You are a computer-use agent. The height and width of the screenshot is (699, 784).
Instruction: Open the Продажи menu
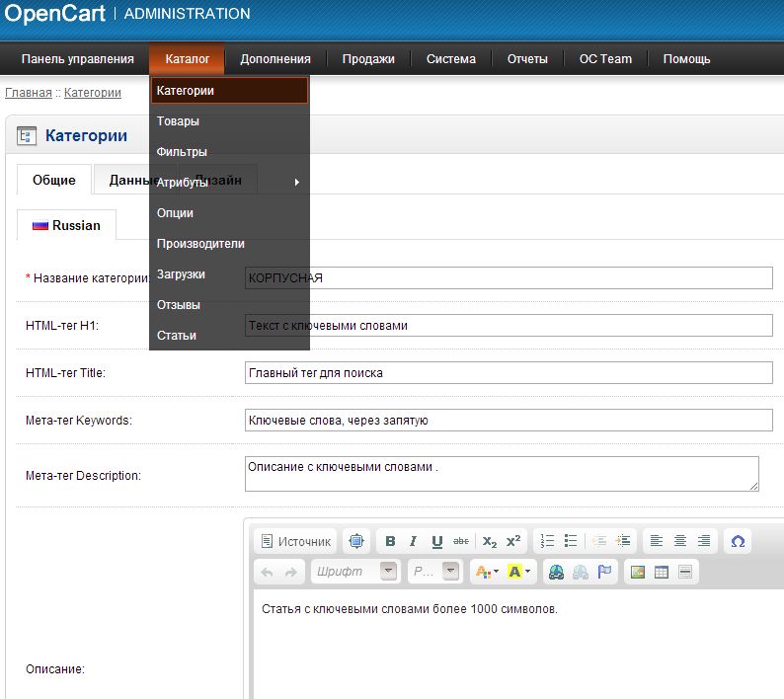pos(368,59)
